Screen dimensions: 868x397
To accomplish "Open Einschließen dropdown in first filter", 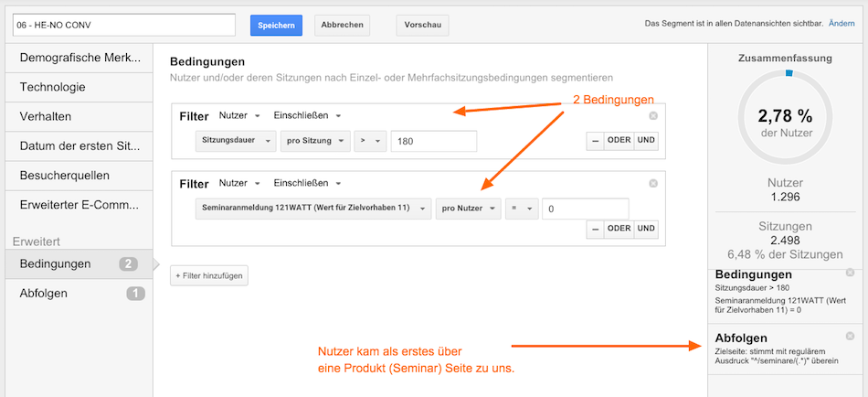I will pos(307,116).
